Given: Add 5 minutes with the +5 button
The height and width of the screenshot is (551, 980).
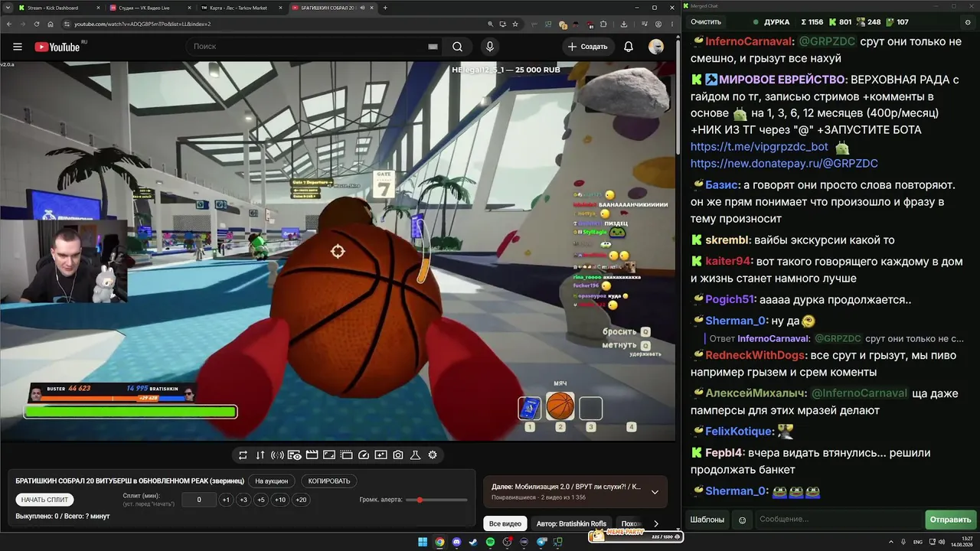Looking at the screenshot, I should click(261, 500).
